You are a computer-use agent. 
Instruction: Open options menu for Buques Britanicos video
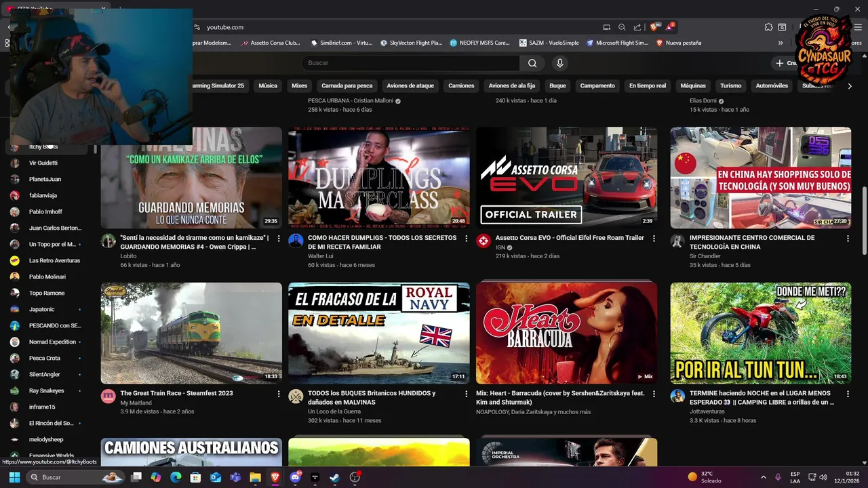[466, 394]
